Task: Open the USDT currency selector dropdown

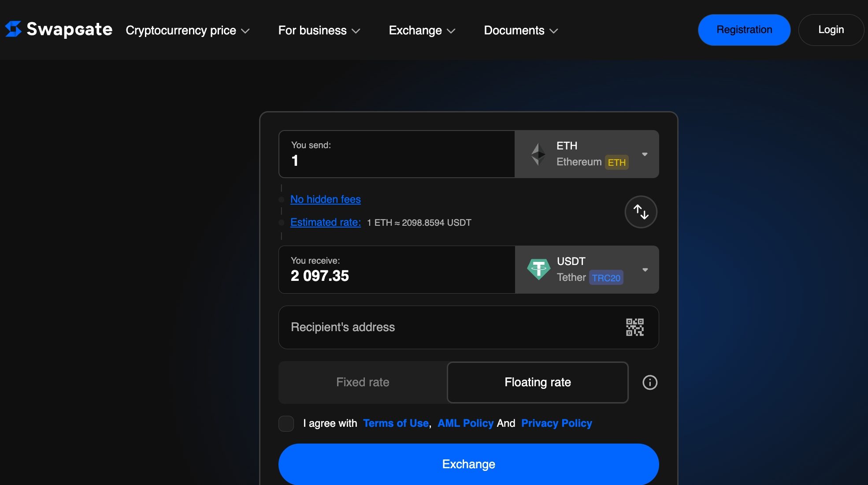Action: click(x=645, y=269)
